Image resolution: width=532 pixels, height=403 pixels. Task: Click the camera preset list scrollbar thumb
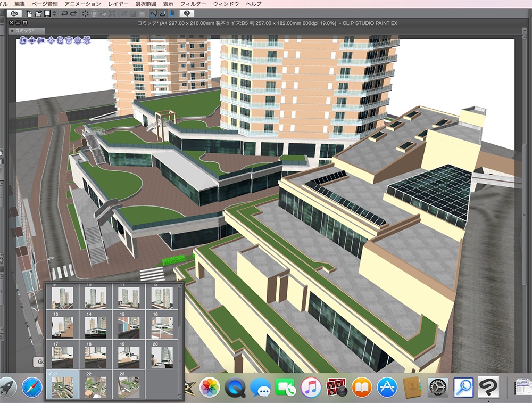coord(180,360)
